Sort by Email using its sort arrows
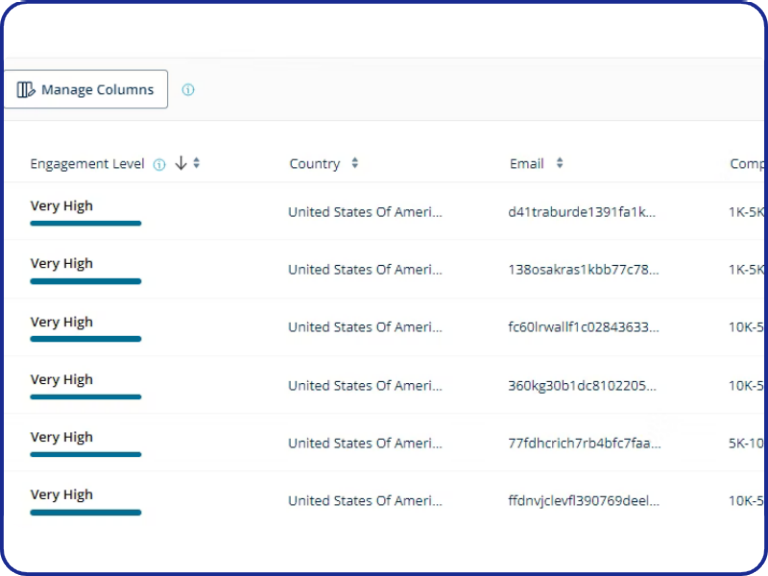The width and height of the screenshot is (768, 576). click(x=560, y=163)
